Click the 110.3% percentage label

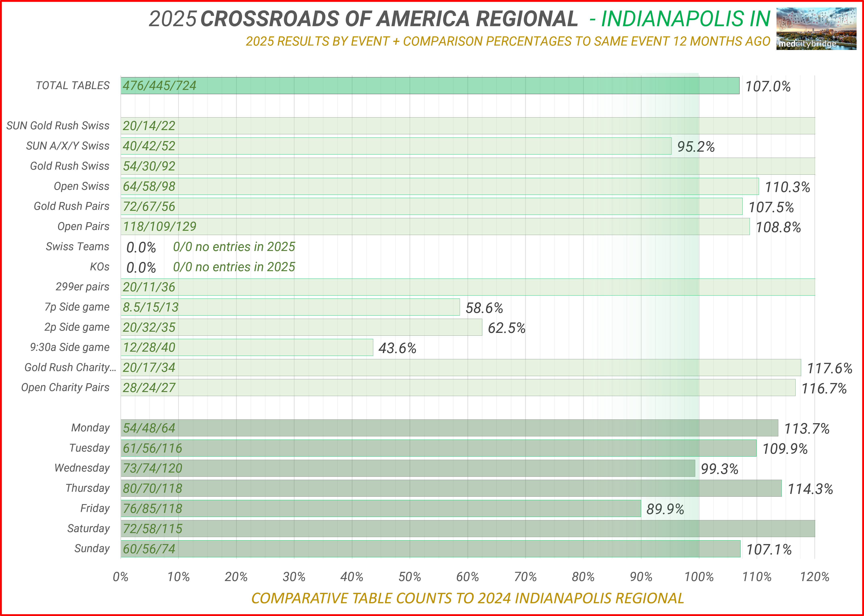[787, 187]
